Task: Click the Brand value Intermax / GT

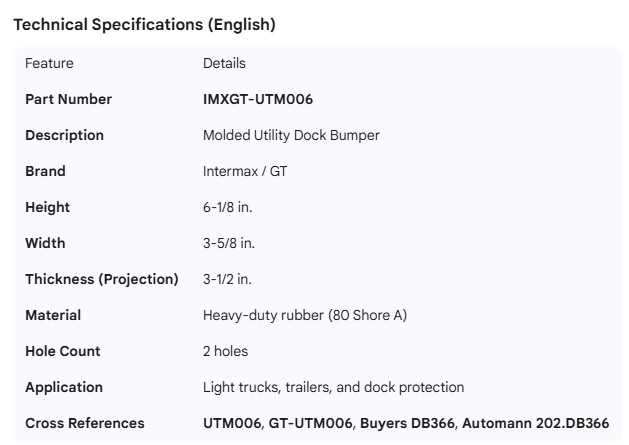Action: click(245, 171)
